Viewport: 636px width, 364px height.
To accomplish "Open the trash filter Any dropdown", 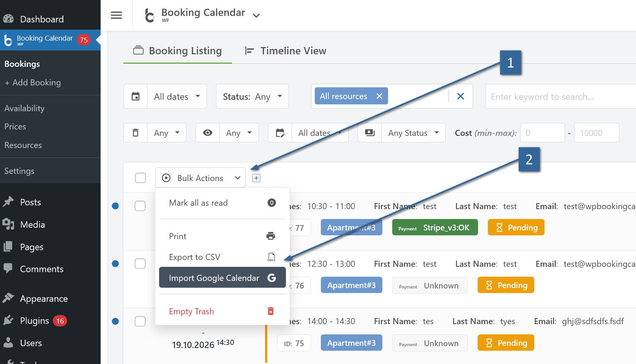I will tap(167, 133).
